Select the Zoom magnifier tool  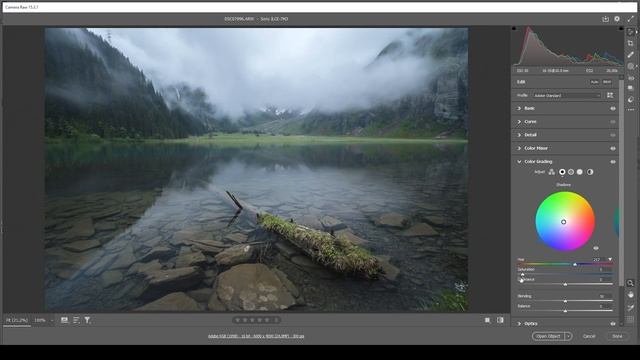(x=631, y=283)
